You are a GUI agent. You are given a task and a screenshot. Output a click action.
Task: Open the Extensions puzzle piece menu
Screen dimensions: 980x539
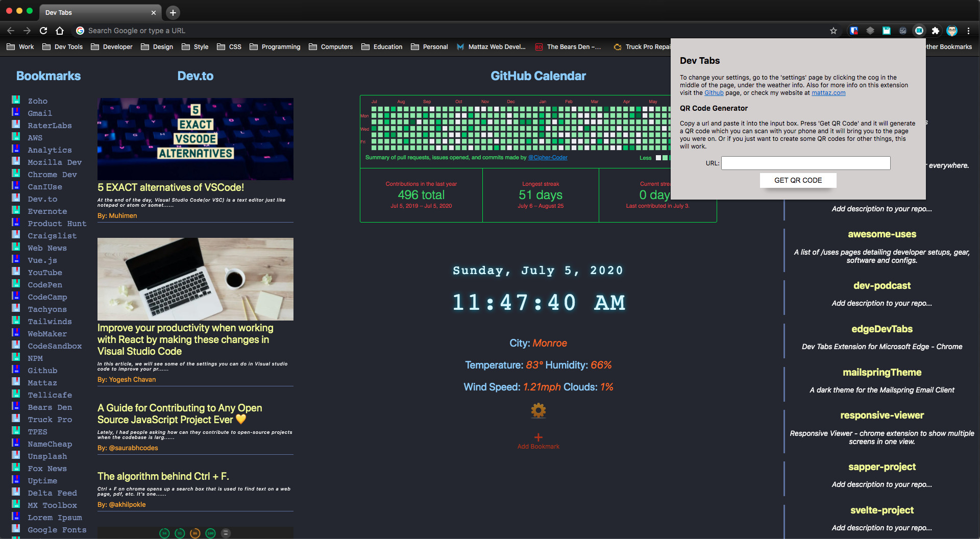point(935,31)
